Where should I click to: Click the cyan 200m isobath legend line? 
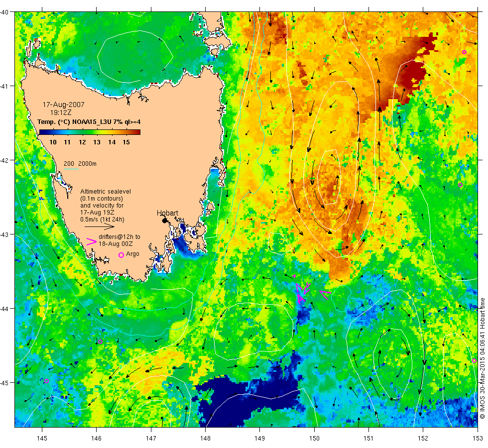(x=71, y=169)
